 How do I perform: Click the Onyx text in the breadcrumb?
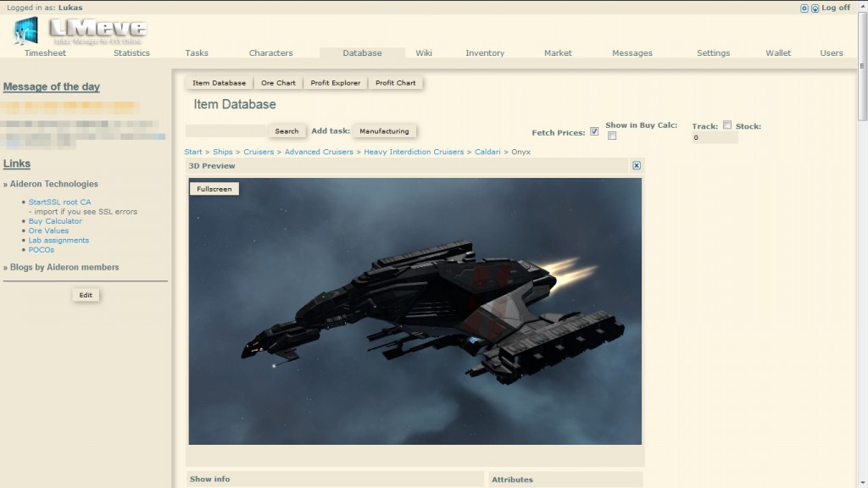[521, 152]
